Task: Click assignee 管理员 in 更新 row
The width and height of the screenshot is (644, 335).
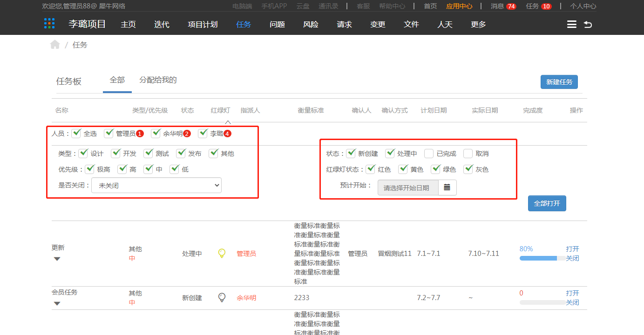Action: [x=246, y=254]
